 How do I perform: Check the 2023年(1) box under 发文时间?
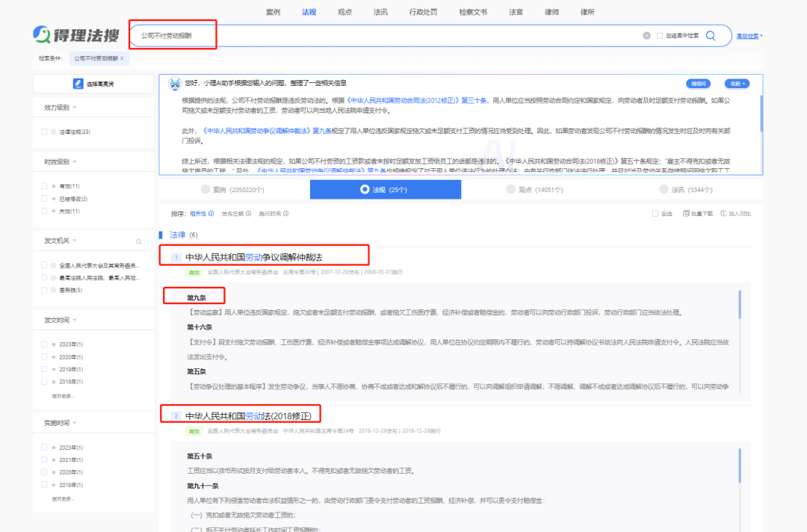pyautogui.click(x=44, y=344)
